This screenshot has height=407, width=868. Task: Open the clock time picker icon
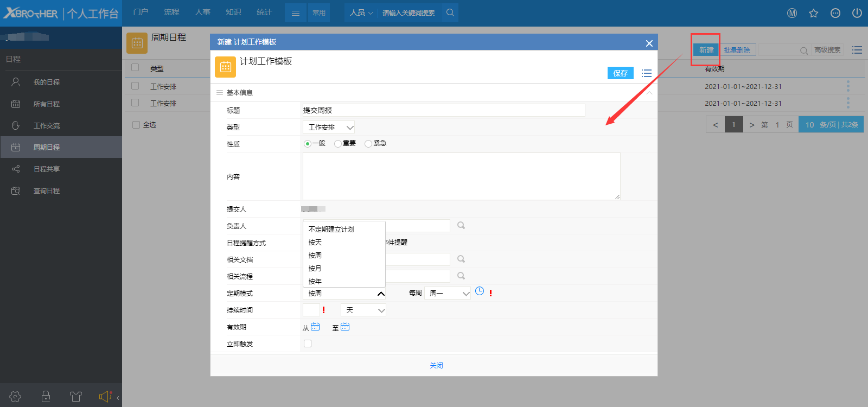coord(480,291)
